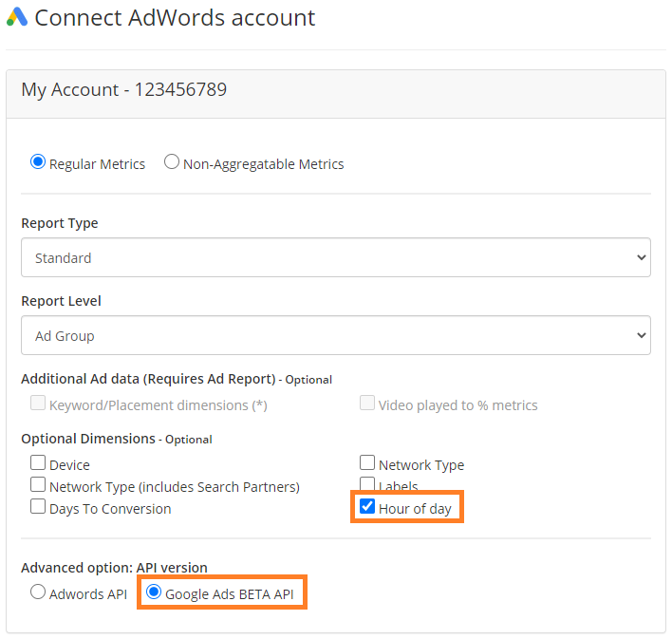This screenshot has height=639, width=672.
Task: Tick the Labels checkbox
Action: (367, 483)
